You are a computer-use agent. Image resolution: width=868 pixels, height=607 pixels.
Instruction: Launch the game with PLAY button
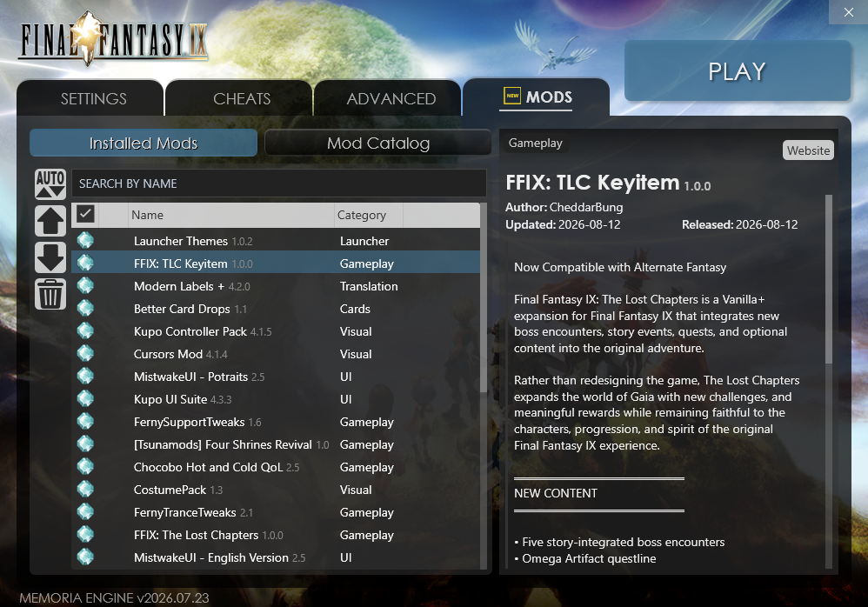pos(738,70)
